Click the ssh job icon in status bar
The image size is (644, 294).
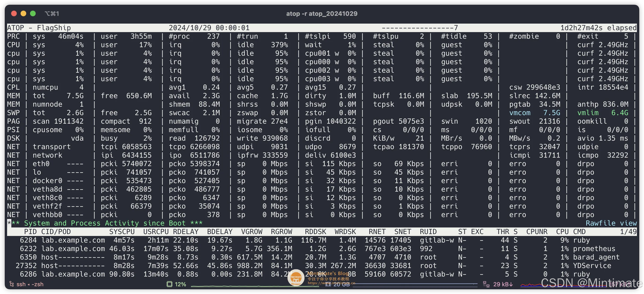pos(12,284)
